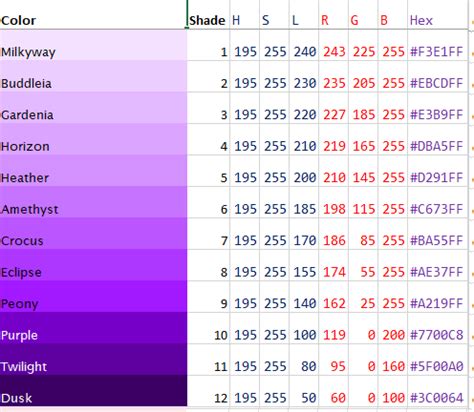The image size is (474, 412).
Task: Select the Hex column header
Action: click(438, 15)
